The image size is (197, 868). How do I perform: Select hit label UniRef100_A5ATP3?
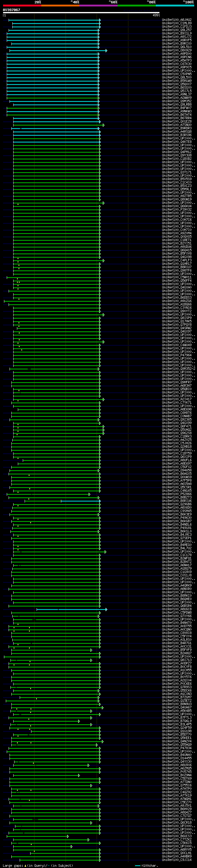[177, 60]
